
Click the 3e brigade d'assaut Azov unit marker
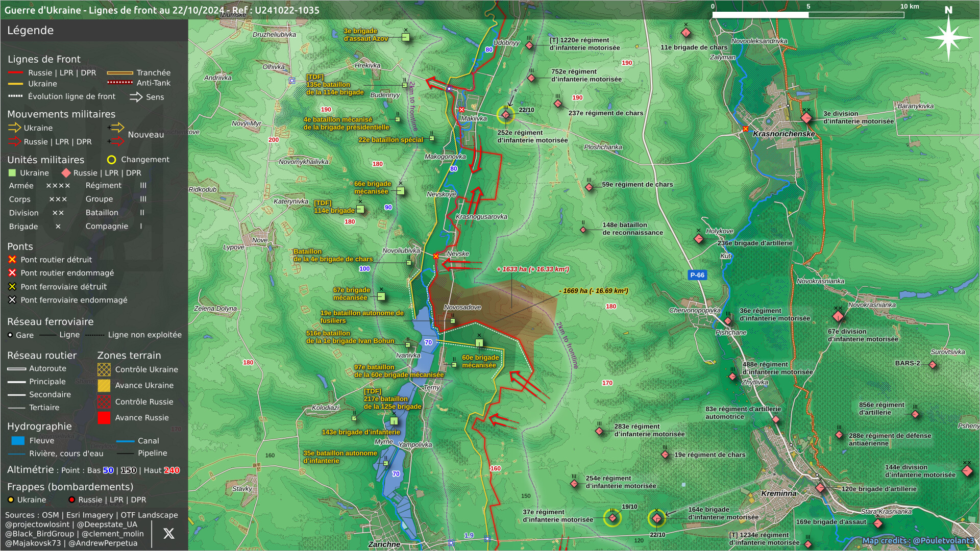click(x=406, y=37)
